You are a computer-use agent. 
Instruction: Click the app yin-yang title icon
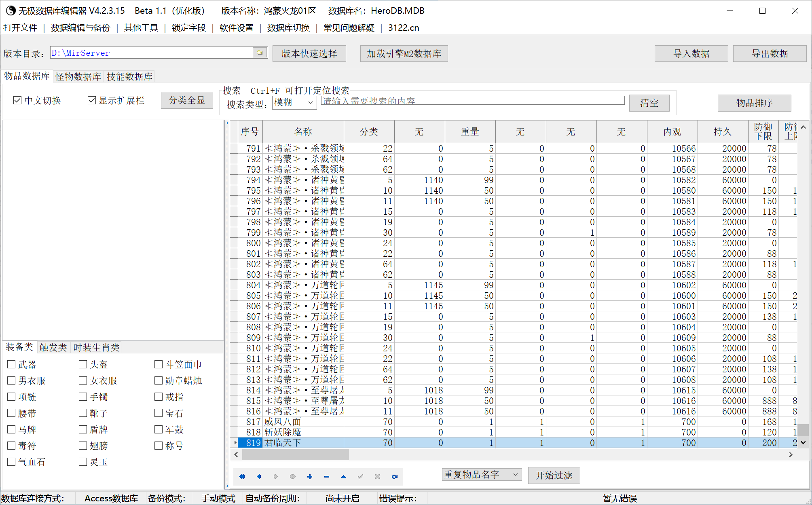click(11, 11)
